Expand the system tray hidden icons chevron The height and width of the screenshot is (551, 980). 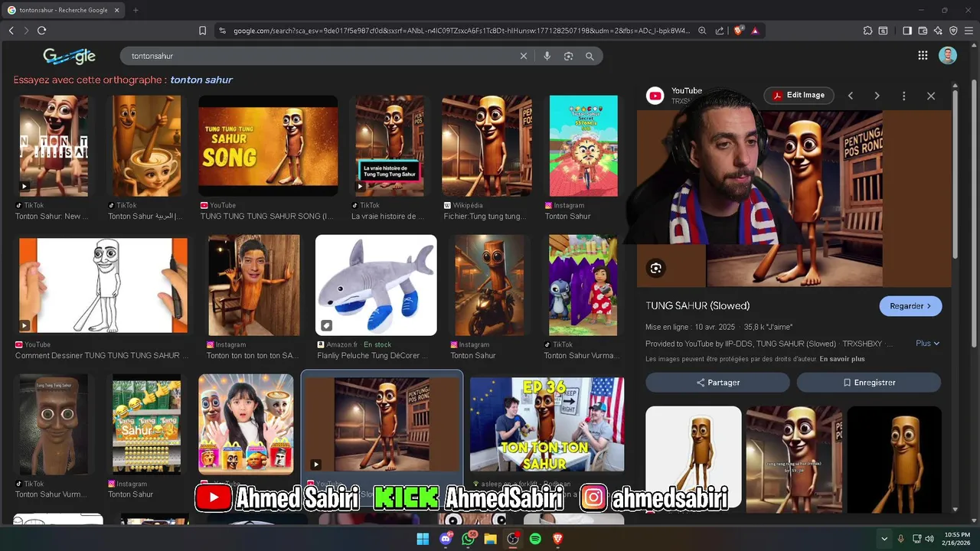click(884, 539)
